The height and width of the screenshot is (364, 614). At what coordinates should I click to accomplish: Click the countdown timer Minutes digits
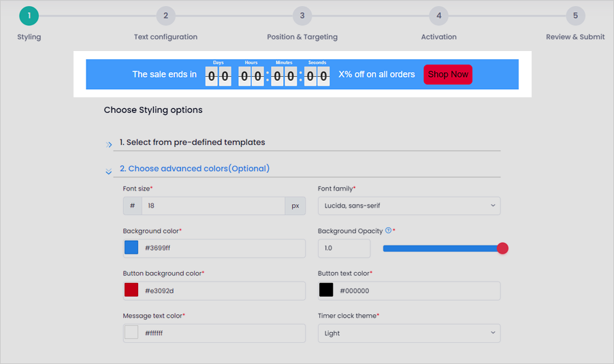point(284,76)
